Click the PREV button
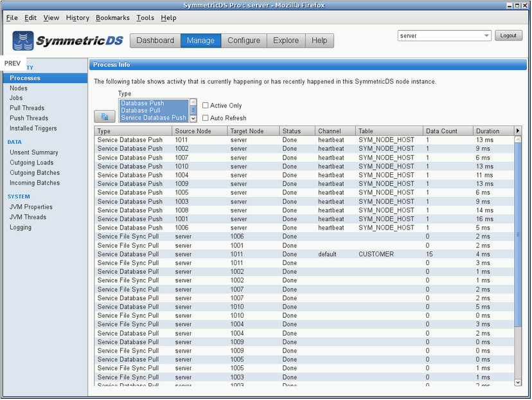Viewport: 532px width, 400px height. (x=13, y=63)
